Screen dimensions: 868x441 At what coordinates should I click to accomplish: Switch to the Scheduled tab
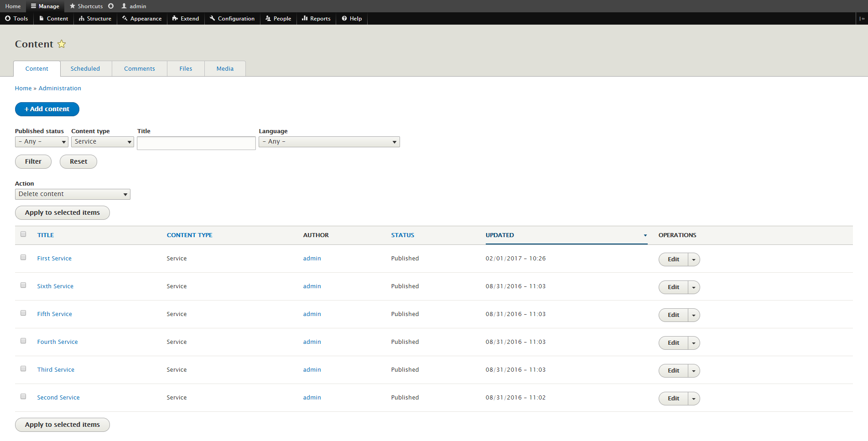[85, 69]
